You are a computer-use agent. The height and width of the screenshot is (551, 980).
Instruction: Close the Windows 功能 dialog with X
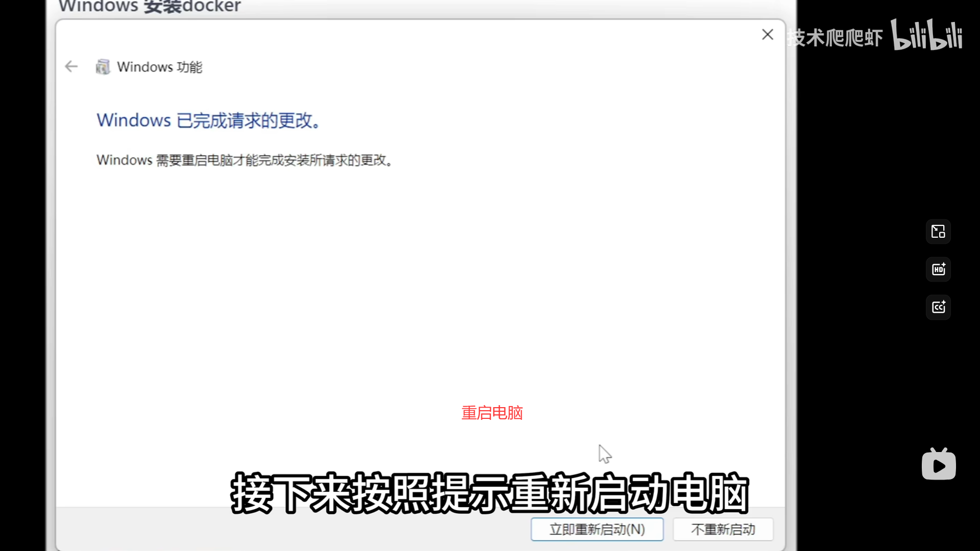tap(767, 35)
